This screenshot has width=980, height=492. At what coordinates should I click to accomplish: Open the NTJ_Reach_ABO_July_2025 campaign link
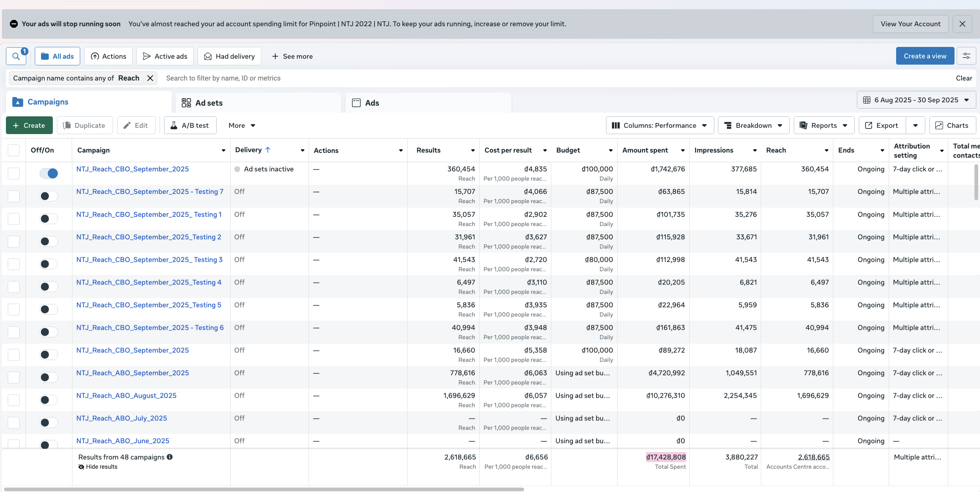[x=121, y=418]
